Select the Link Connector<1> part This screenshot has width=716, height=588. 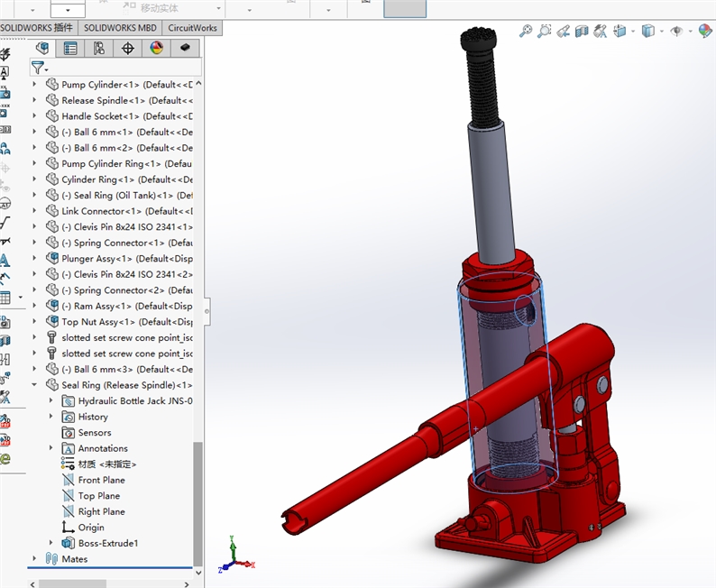127,211
